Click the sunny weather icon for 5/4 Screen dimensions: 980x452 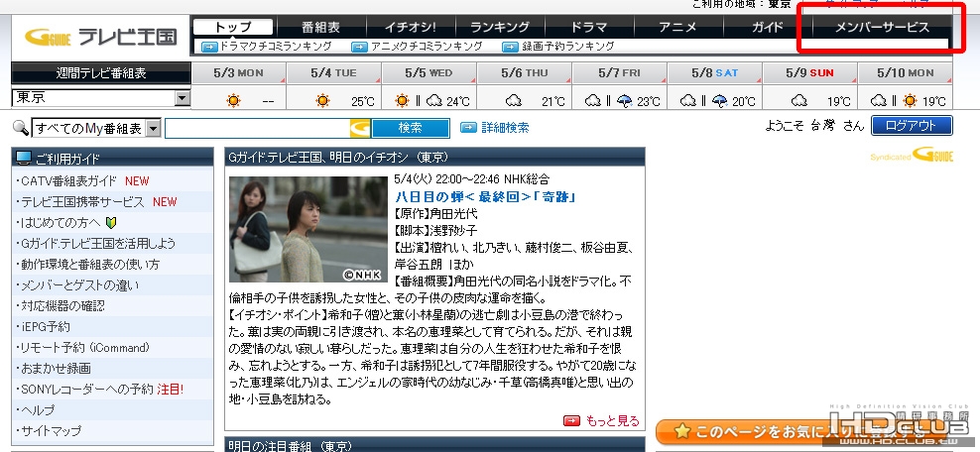[322, 100]
